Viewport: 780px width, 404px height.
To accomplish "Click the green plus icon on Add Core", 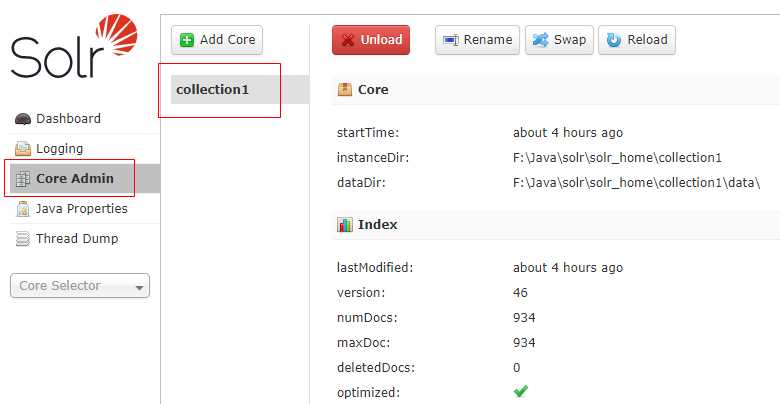I will tap(187, 40).
